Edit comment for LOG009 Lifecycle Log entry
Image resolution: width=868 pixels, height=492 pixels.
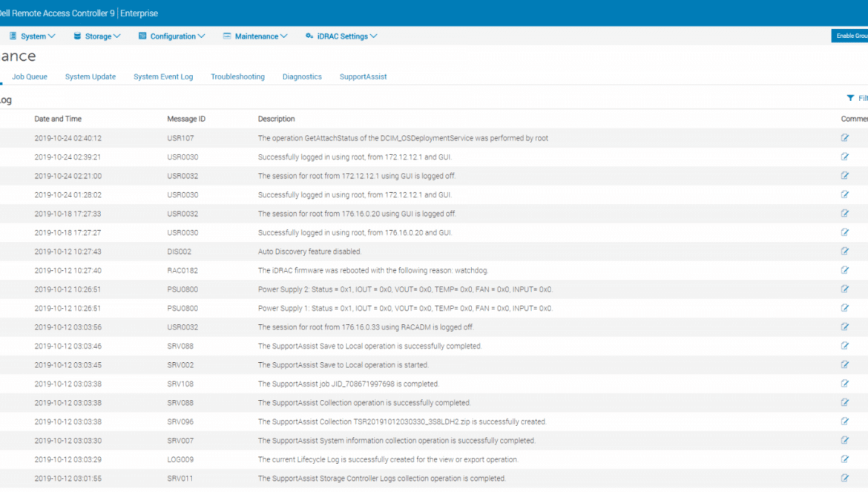[845, 459]
